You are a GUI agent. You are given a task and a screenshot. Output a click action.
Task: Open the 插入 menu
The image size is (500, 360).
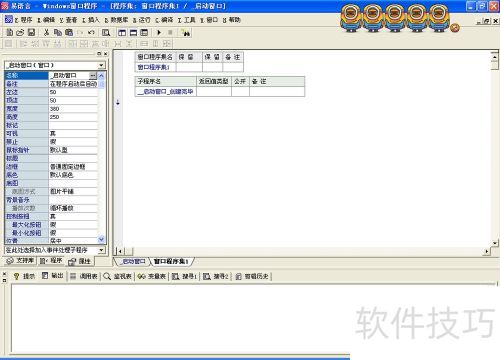91,20
